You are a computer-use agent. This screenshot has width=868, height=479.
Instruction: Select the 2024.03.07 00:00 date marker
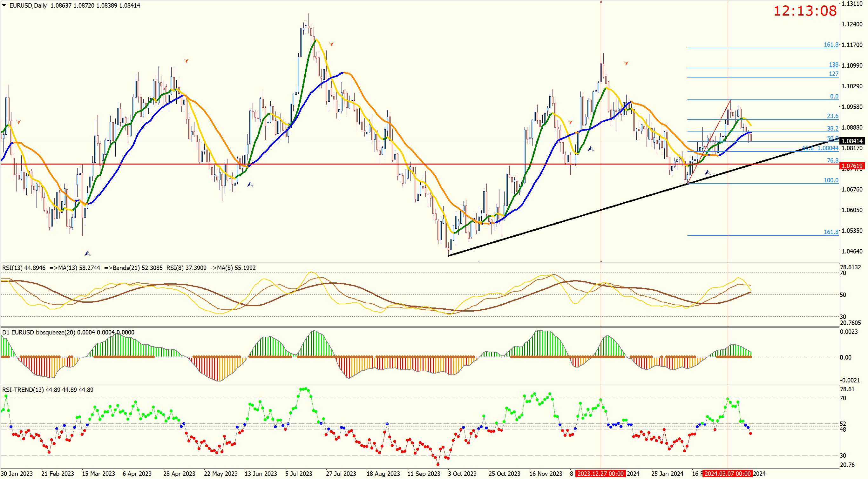(728, 474)
